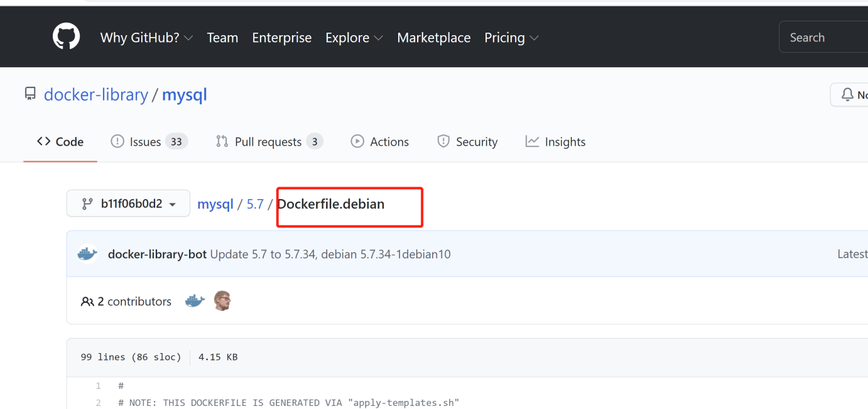This screenshot has height=409, width=868.
Task: Open the b11f06b0d2 branch selector dropdown
Action: coord(128,204)
